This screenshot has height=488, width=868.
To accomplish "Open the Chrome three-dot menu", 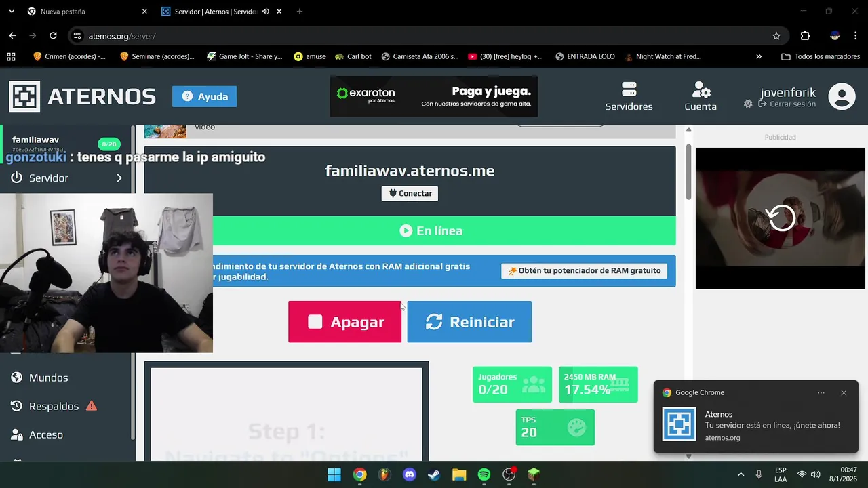I will (x=856, y=36).
